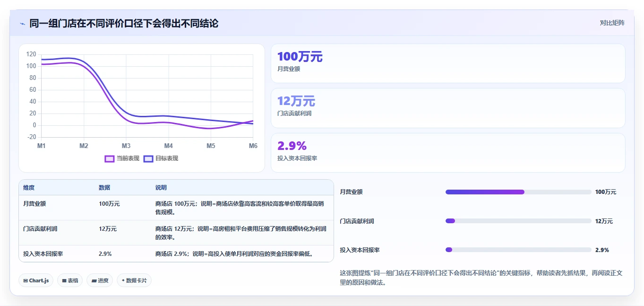Select the 数据卡片 tag chip
Image resolution: width=644 pixels, height=306 pixels.
pyautogui.click(x=134, y=280)
